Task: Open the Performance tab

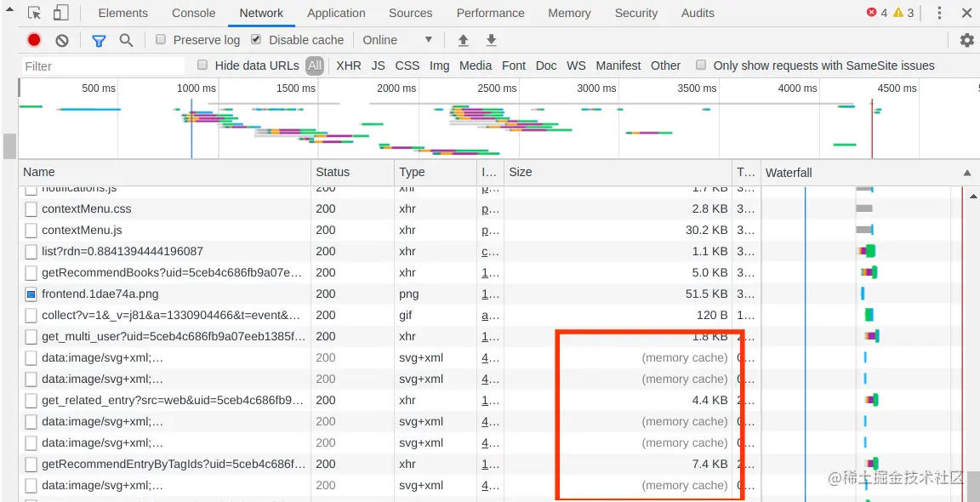Action: click(491, 13)
